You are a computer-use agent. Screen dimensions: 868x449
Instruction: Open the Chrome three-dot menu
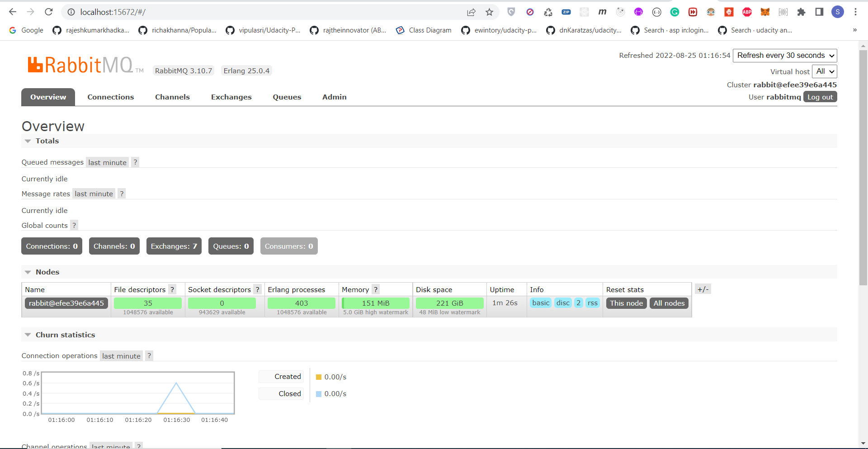(x=855, y=12)
